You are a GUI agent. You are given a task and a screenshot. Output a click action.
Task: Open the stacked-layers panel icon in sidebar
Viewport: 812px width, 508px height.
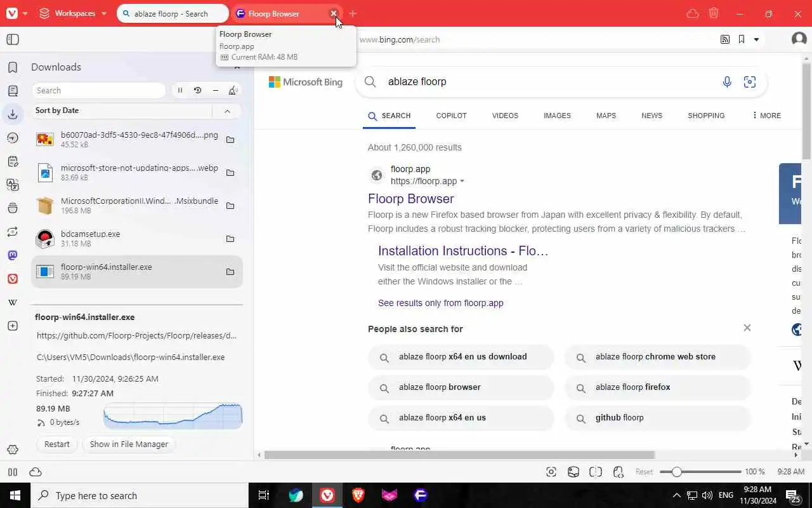click(13, 208)
